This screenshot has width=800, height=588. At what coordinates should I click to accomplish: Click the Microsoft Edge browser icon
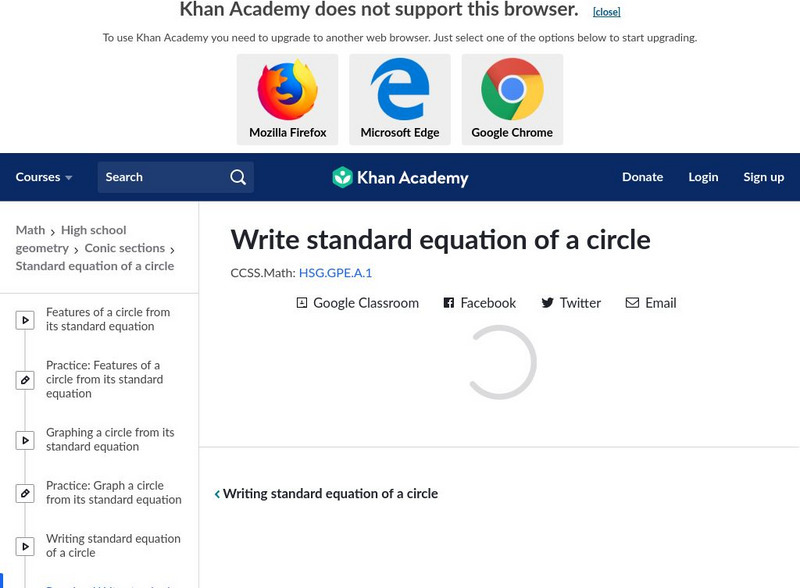point(400,91)
